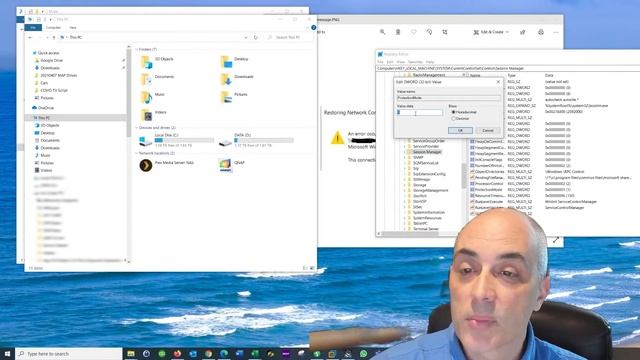Open the Computer ribbon tab
The image size is (640, 360).
(53, 27)
